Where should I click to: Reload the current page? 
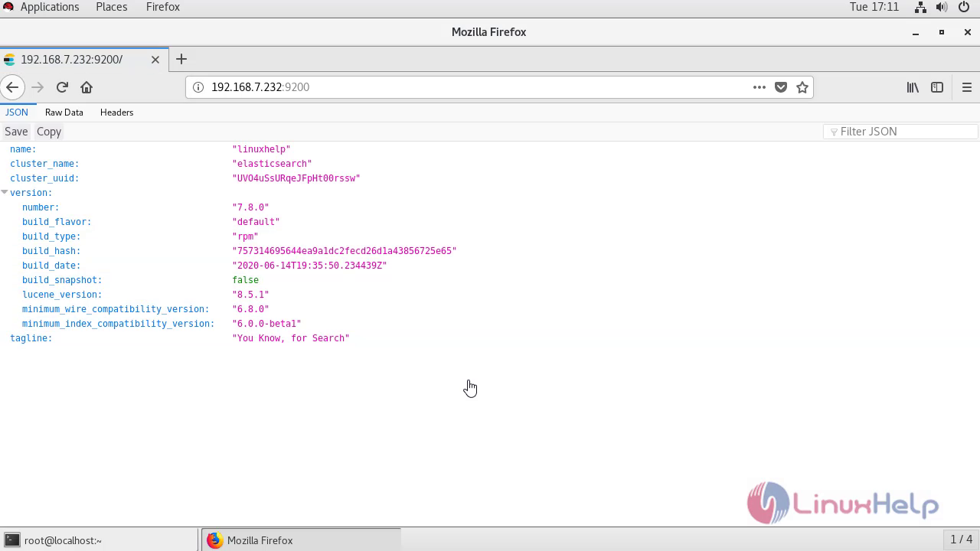(x=62, y=87)
